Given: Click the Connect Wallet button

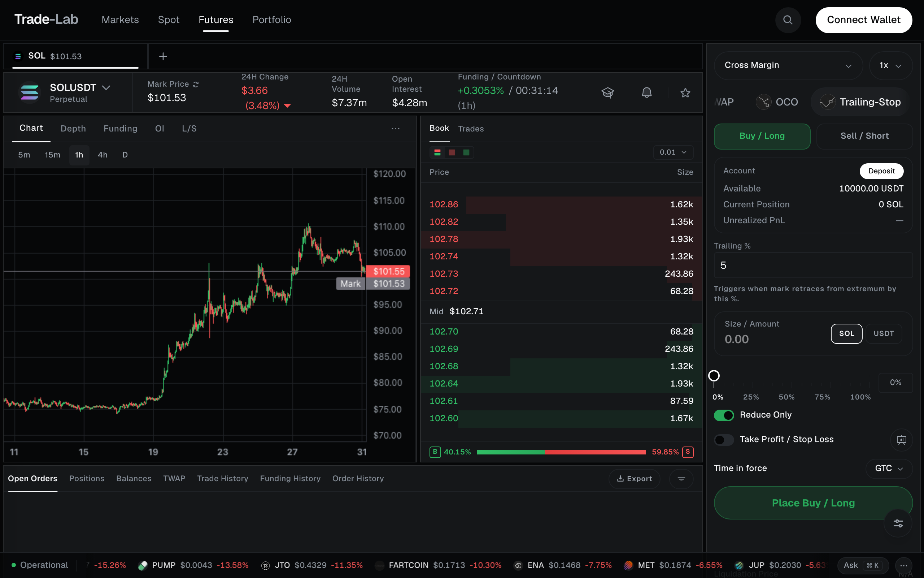Looking at the screenshot, I should tap(864, 20).
